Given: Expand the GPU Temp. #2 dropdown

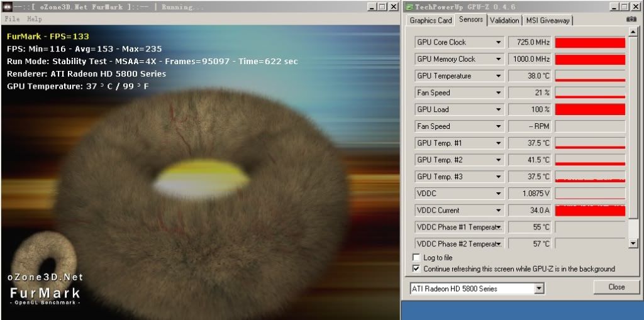Looking at the screenshot, I should [x=498, y=160].
